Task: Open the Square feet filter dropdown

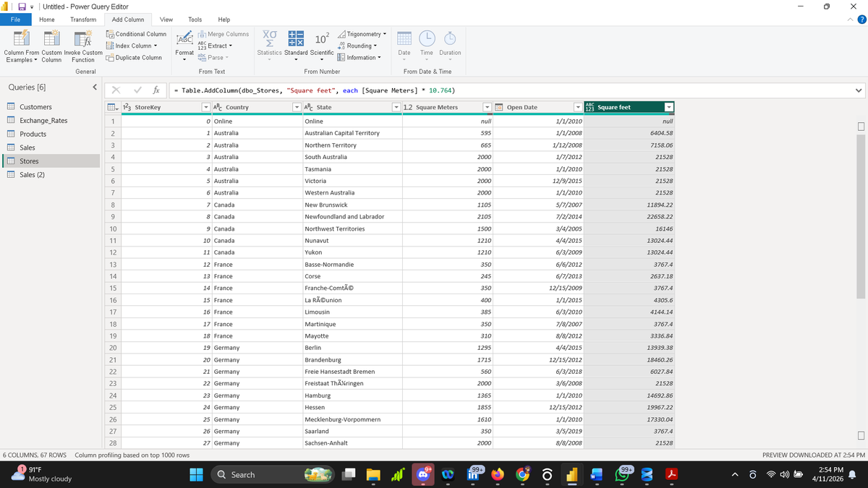Action: [x=669, y=107]
